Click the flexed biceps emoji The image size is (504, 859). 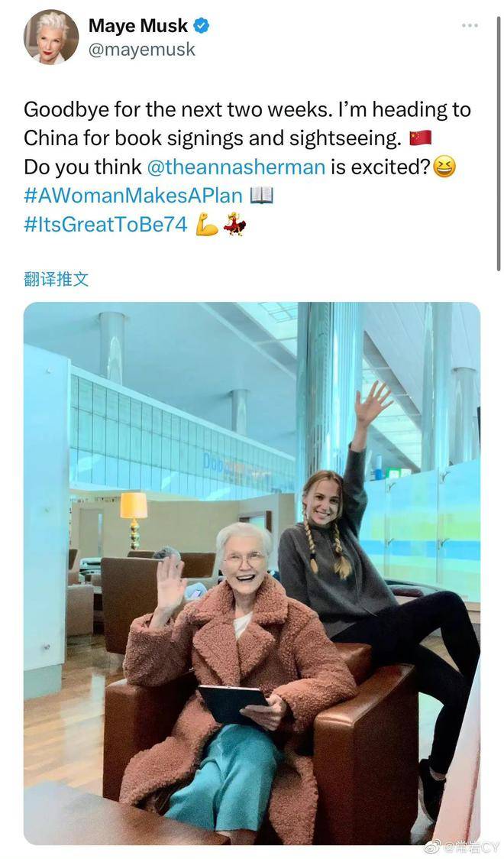point(207,225)
